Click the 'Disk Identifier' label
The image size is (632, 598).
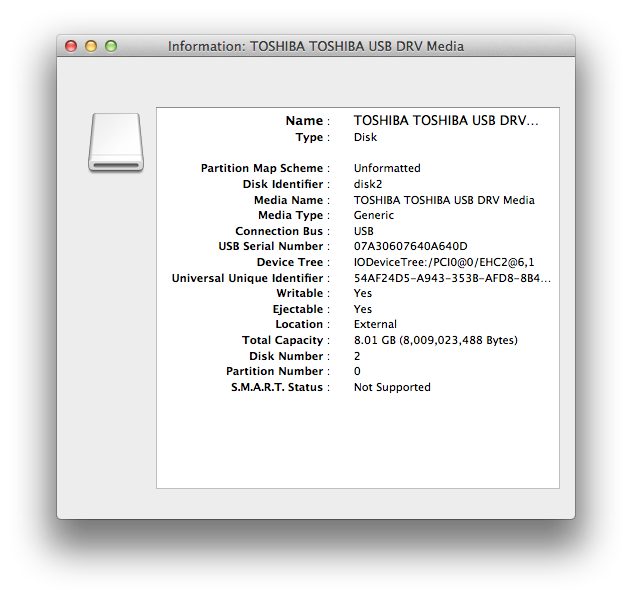[x=283, y=184]
